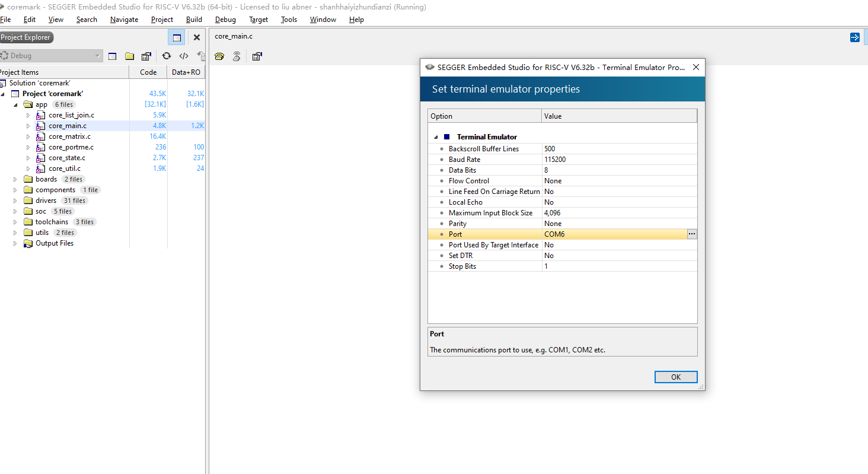The image size is (868, 474).
Task: Expand the boards folder
Action: point(15,179)
